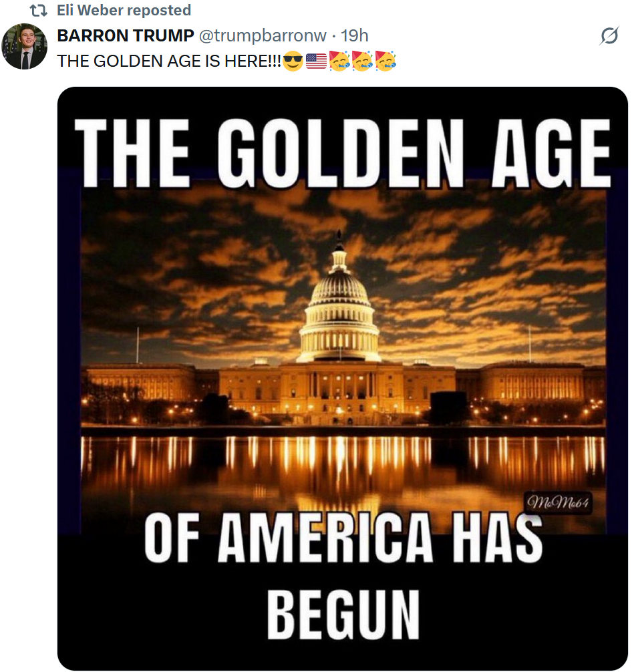Click the word BEGUN in the image
Image resolution: width=632 pixels, height=672 pixels.
[343, 615]
